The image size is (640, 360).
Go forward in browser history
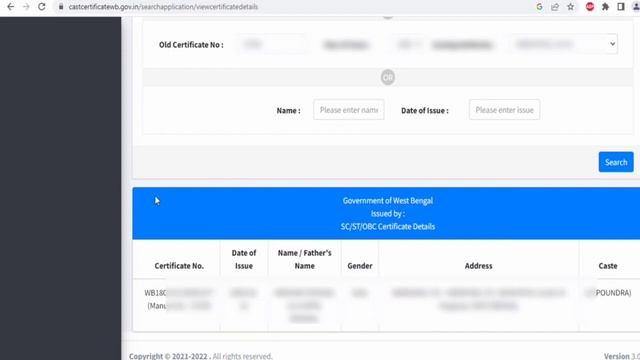coord(26,7)
